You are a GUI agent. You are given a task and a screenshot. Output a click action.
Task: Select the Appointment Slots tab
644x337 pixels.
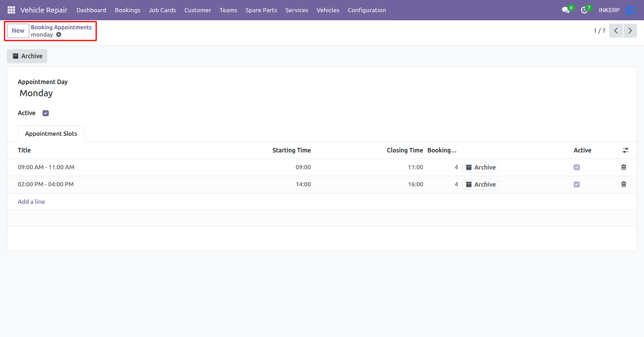click(x=51, y=134)
